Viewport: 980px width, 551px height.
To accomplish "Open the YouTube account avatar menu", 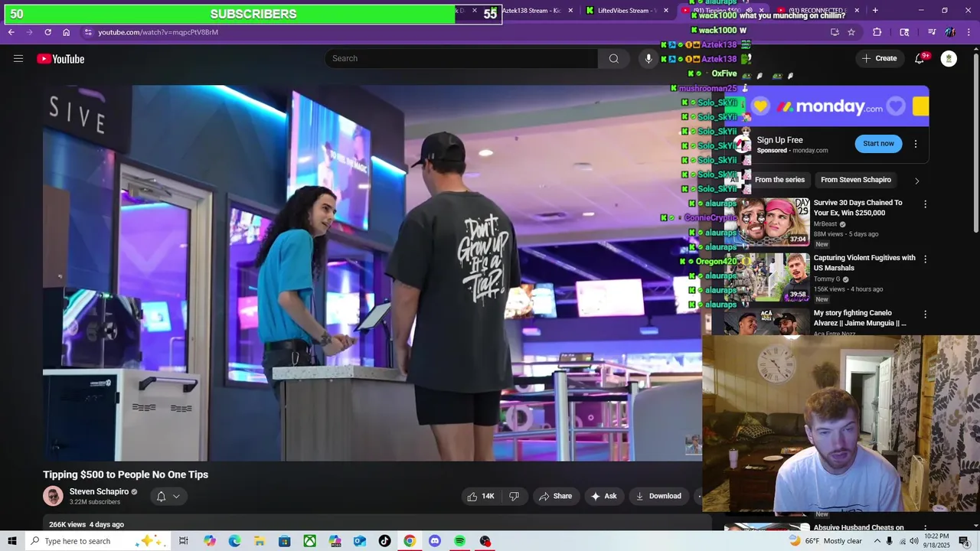I will click(949, 59).
